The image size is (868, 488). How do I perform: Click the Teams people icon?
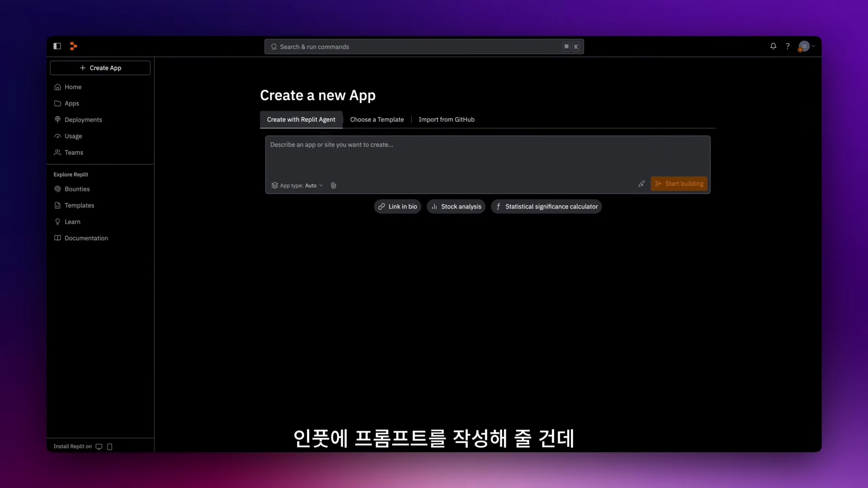pos(58,153)
